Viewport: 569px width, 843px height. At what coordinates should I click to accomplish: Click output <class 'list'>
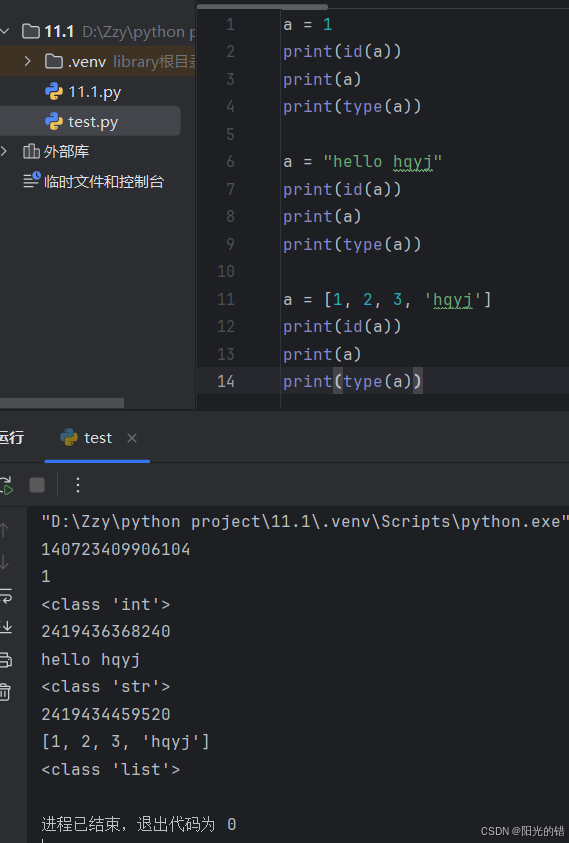click(111, 769)
